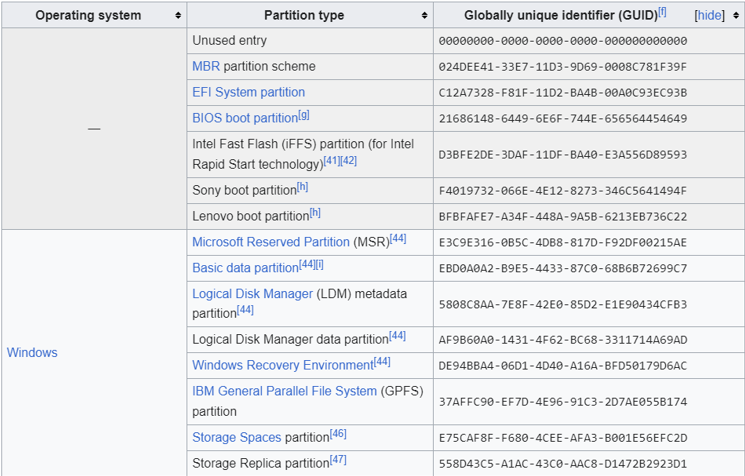The image size is (745, 476).
Task: Jump to footnote f in GUID header
Action: [662, 12]
